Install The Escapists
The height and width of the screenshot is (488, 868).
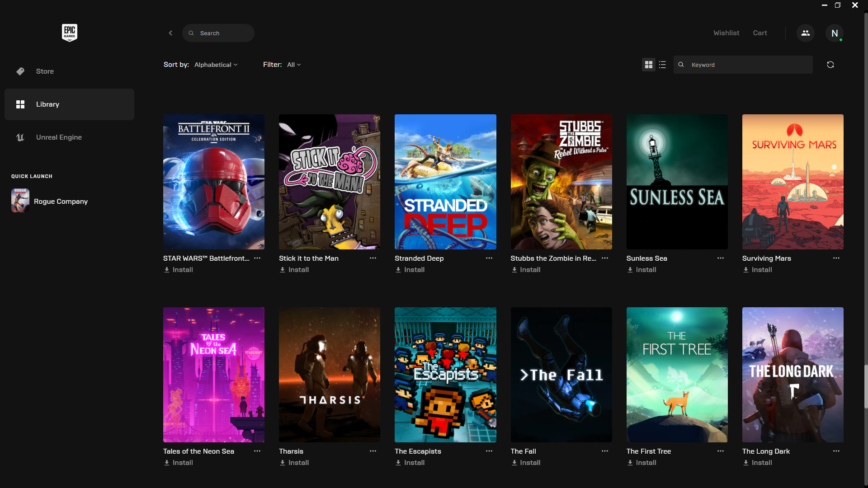[410, 463]
